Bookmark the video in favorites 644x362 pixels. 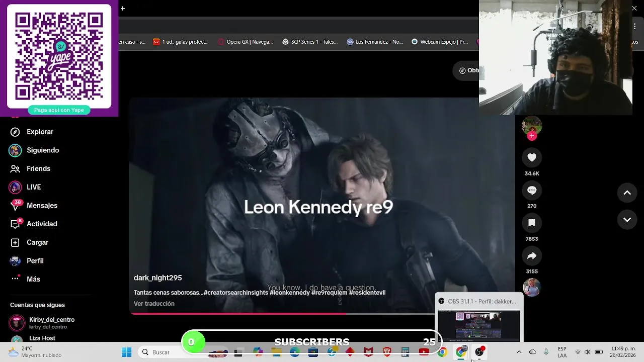pyautogui.click(x=532, y=223)
